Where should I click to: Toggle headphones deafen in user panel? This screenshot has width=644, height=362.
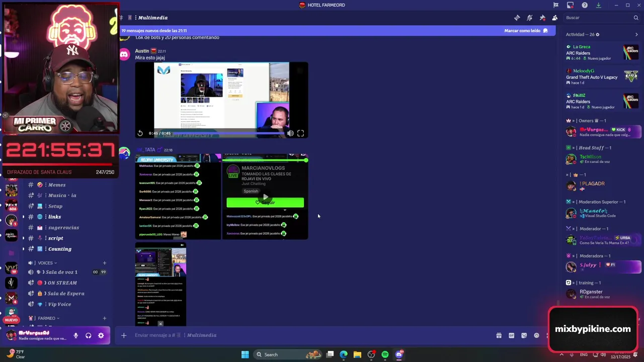(x=89, y=335)
